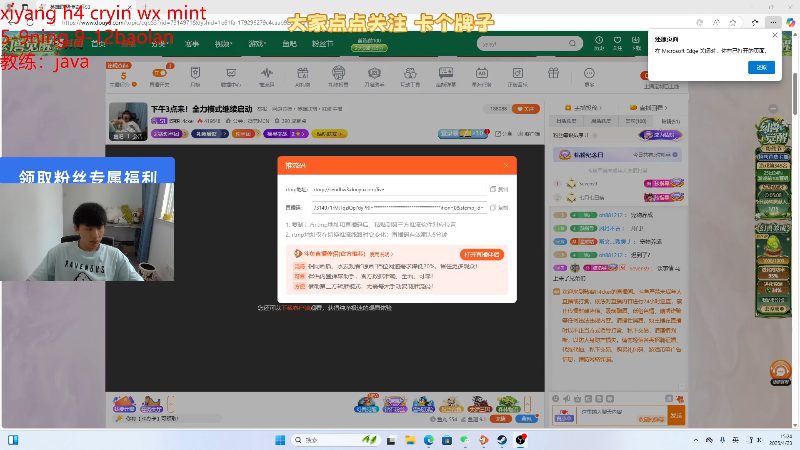This screenshot has width=800, height=450.
Task: Click the chat message input box
Action: click(621, 415)
